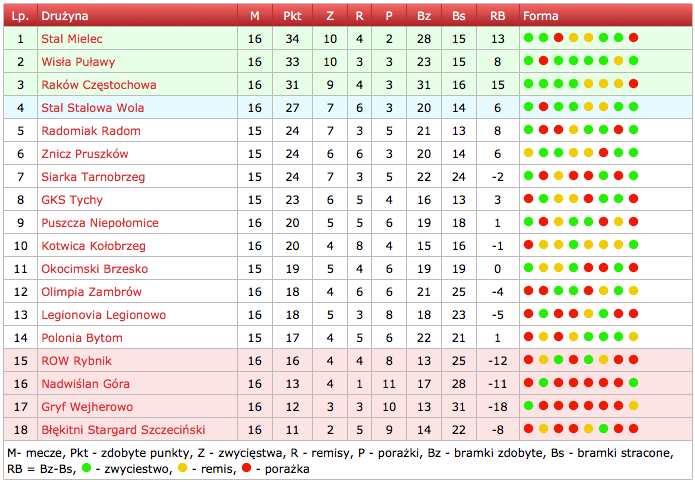Click the last form dot for Stal Mielec
Viewport: 695px width, 482px height.
click(634, 39)
